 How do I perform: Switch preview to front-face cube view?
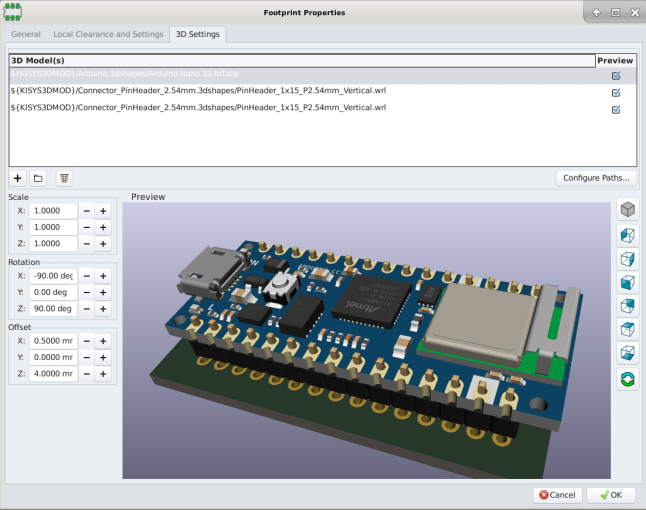tap(627, 283)
